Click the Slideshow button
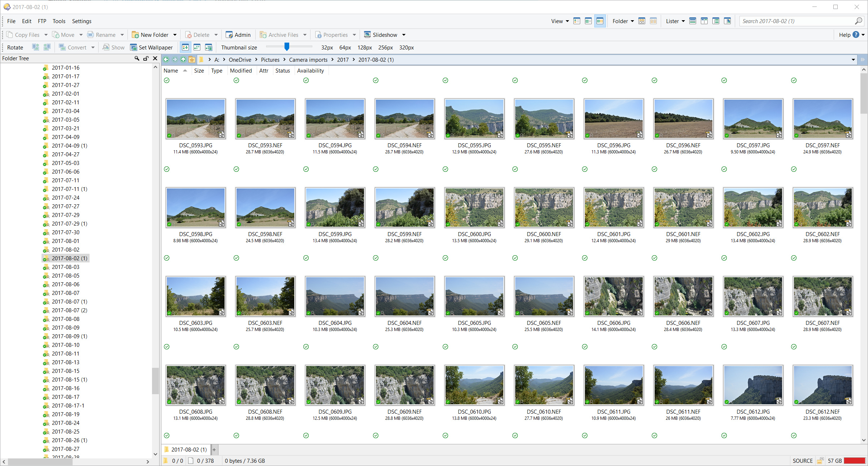The image size is (868, 466). (381, 35)
